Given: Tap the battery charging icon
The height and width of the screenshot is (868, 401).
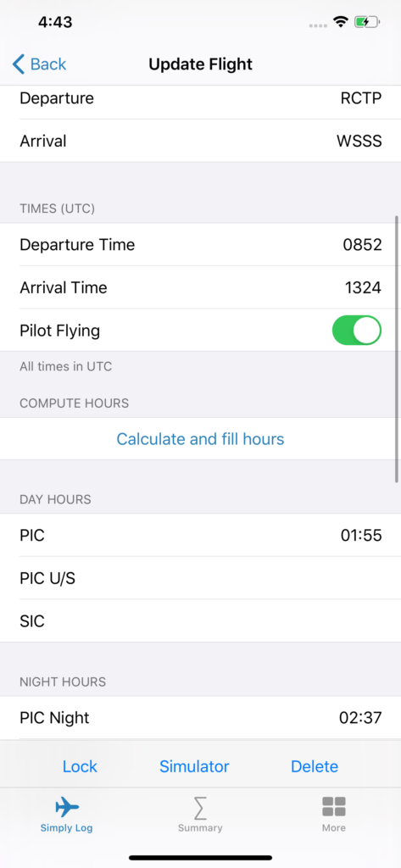Looking at the screenshot, I should tap(366, 22).
